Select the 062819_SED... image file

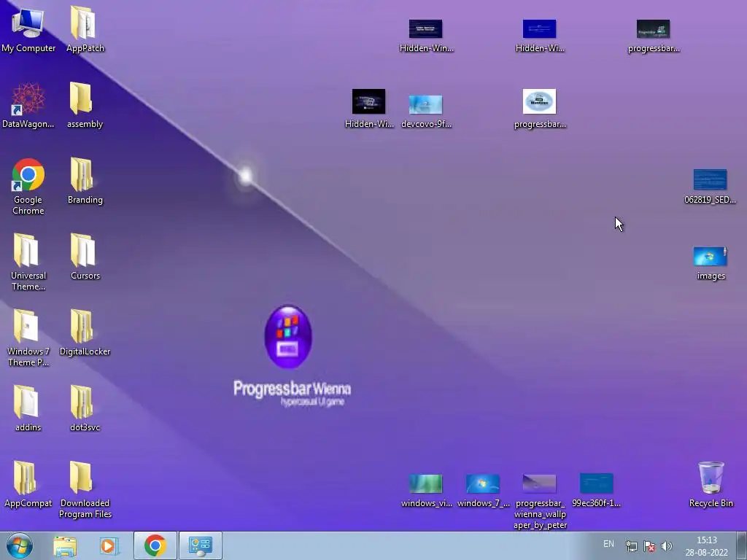click(710, 186)
